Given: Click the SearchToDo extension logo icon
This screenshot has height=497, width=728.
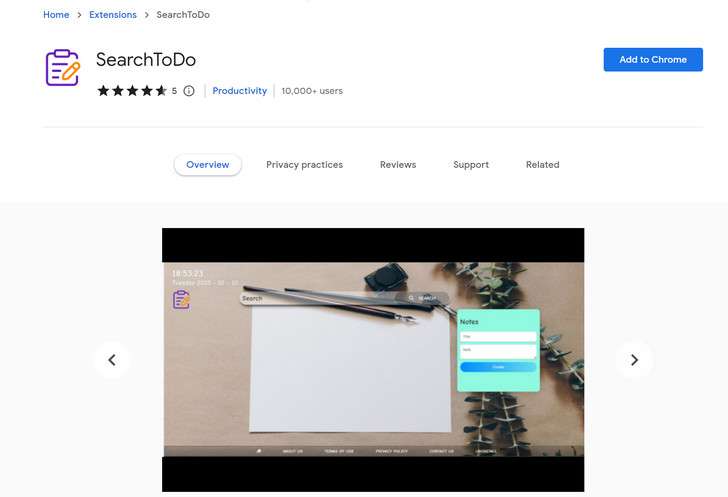Looking at the screenshot, I should tap(63, 68).
